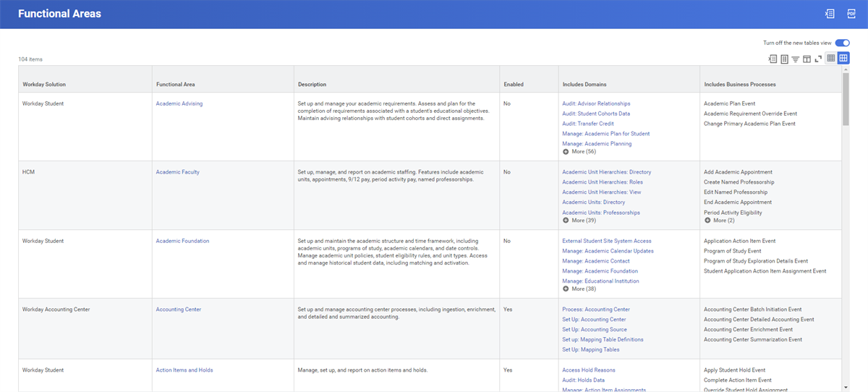Open Set up: Mapping Table Definitions domain
The image size is (868, 392).
pos(603,340)
